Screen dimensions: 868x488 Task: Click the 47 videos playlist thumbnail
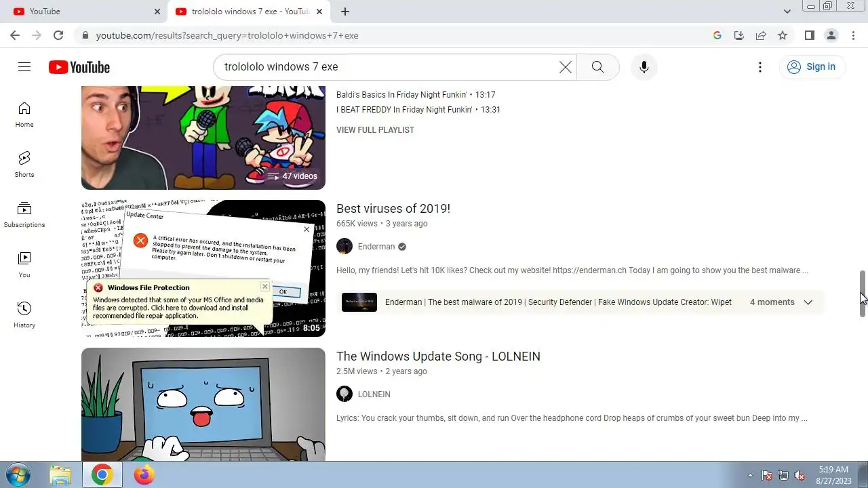203,138
